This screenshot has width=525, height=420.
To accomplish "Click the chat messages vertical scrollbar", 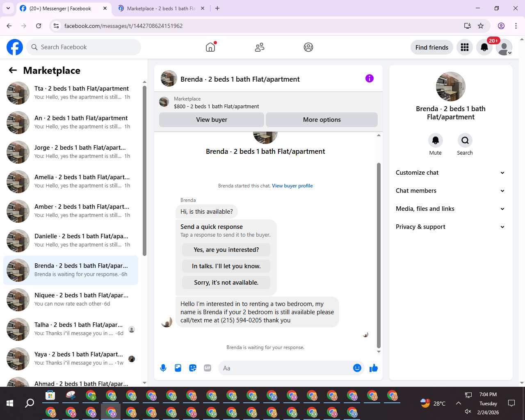I will (x=379, y=255).
